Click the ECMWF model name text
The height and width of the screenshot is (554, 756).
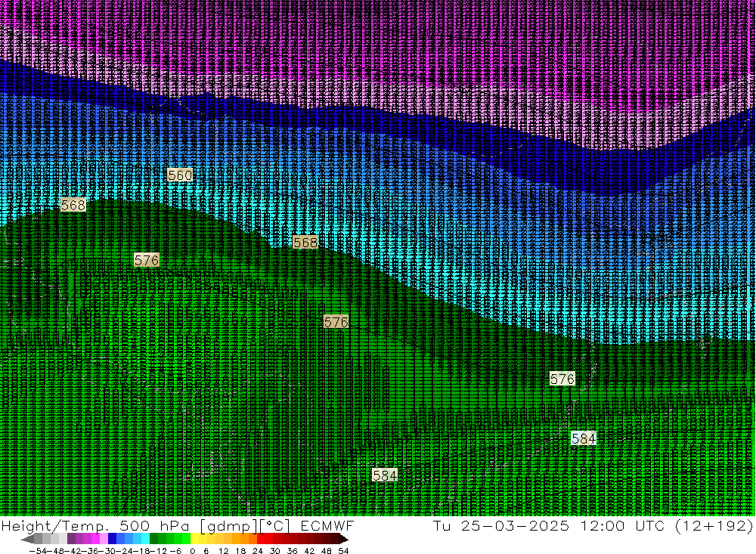[327, 525]
